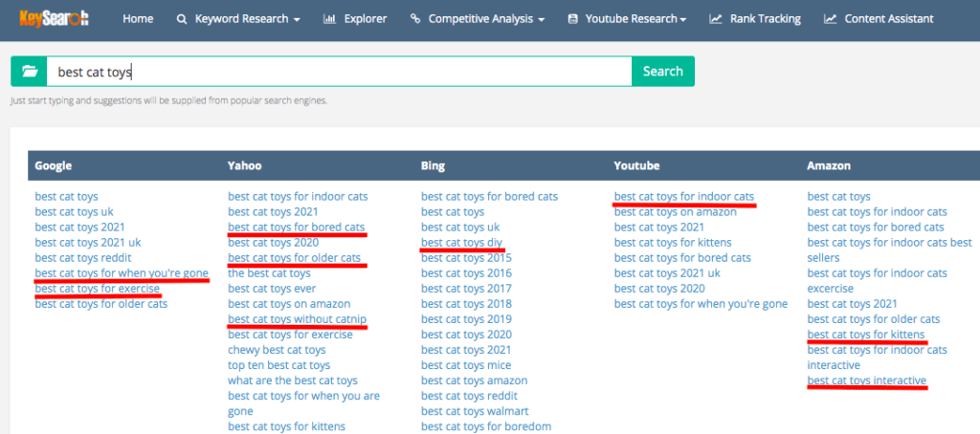
Task: Open Youtube 'best cat toys on amazon'
Action: pos(676,211)
